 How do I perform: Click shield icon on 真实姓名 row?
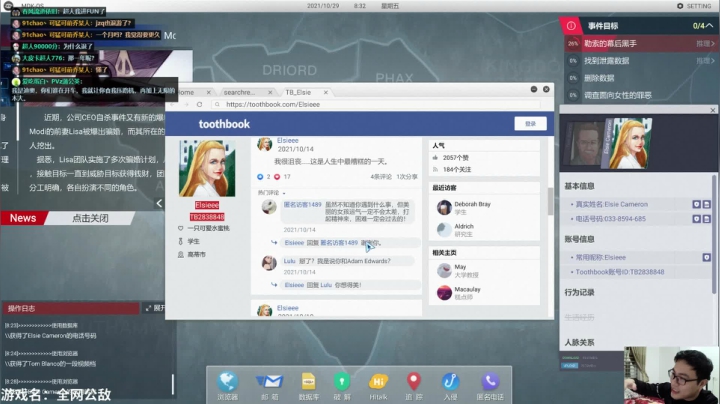[x=697, y=204]
